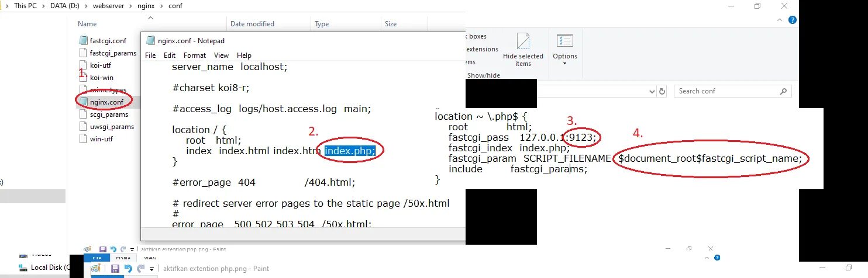The image size is (868, 278).
Task: Open Notepad Format menu
Action: click(195, 55)
